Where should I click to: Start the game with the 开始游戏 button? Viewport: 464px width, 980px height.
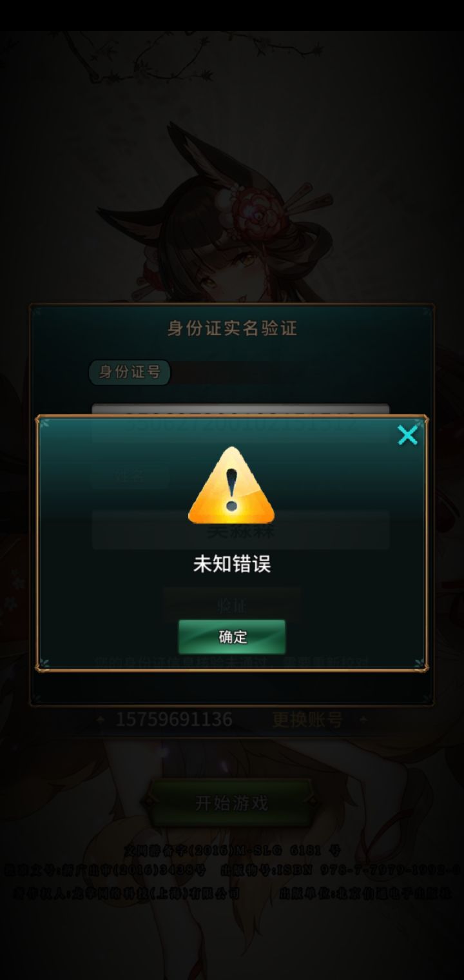(232, 803)
